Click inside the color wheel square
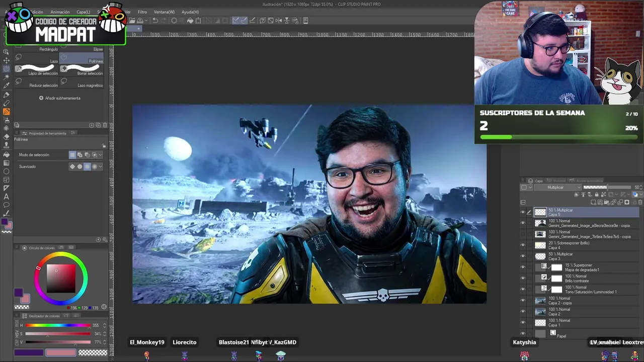Image resolution: width=644 pixels, height=362 pixels. [61, 278]
